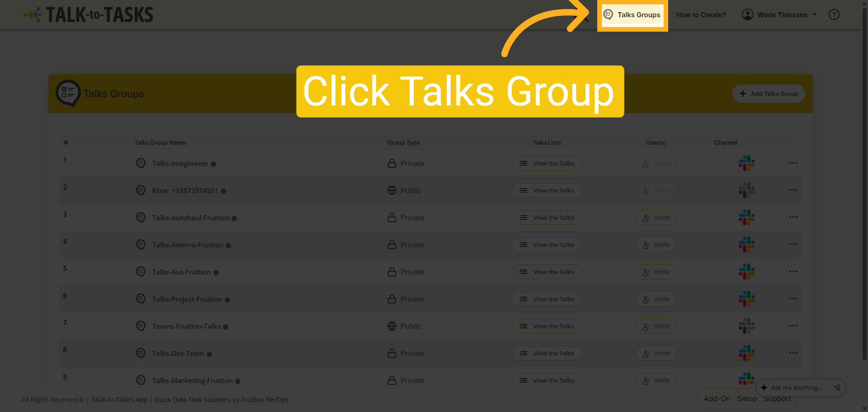Click the Talks Group Name column header
Viewport: 868px width, 412px height.
[160, 142]
